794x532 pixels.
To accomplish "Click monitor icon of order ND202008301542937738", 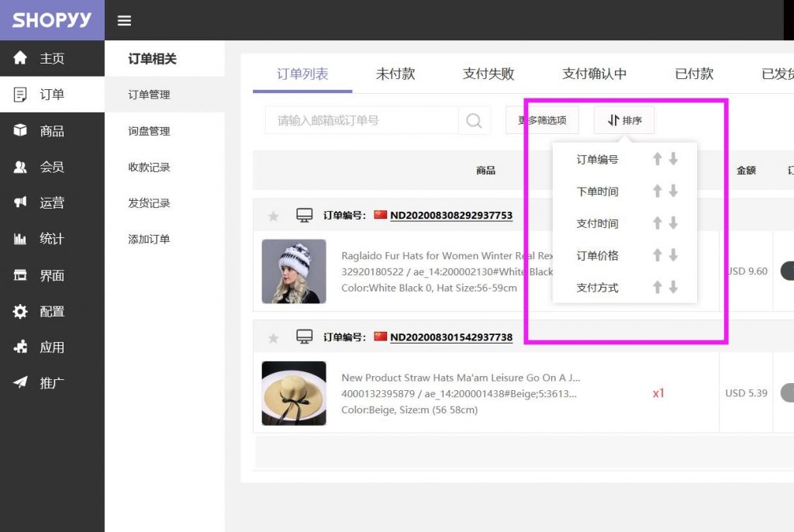I will click(x=304, y=337).
